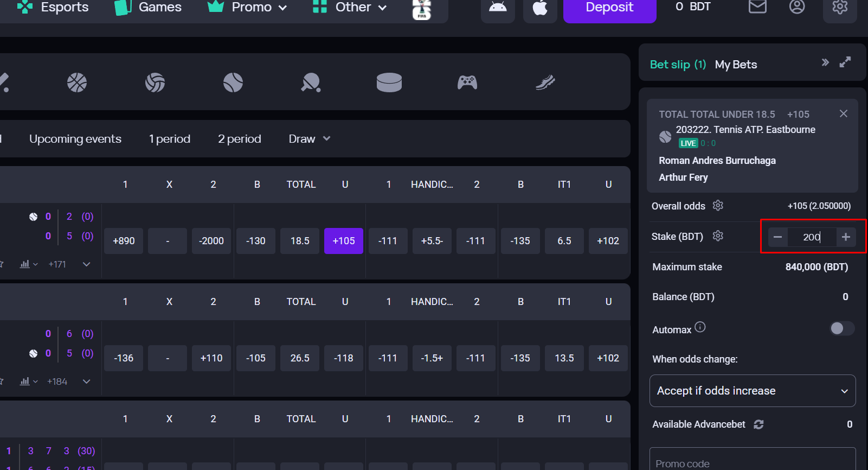Expand the Other menu
868x470 pixels.
(350, 7)
